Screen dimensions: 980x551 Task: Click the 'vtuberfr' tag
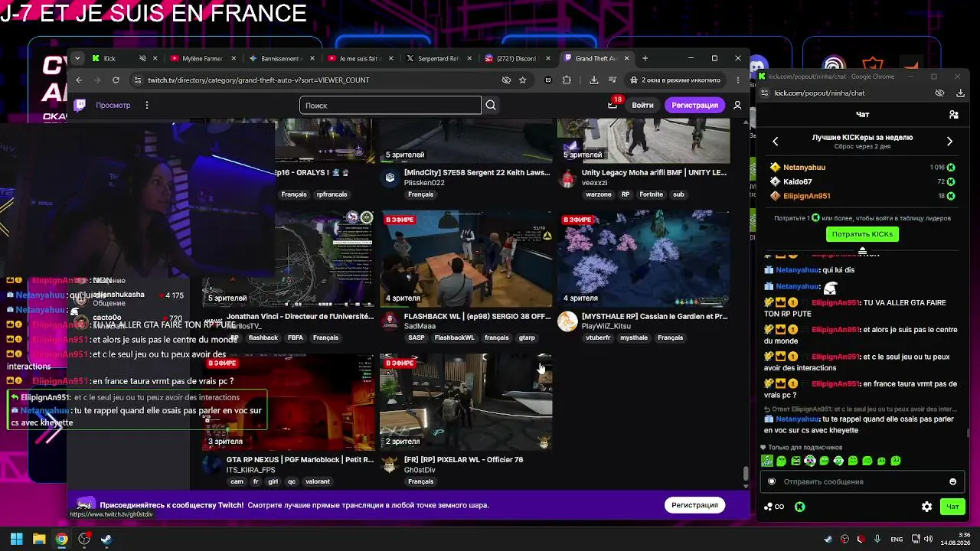[598, 337]
